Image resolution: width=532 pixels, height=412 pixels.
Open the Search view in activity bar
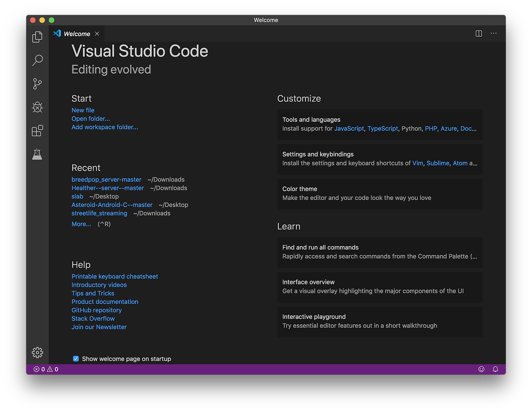[x=37, y=60]
